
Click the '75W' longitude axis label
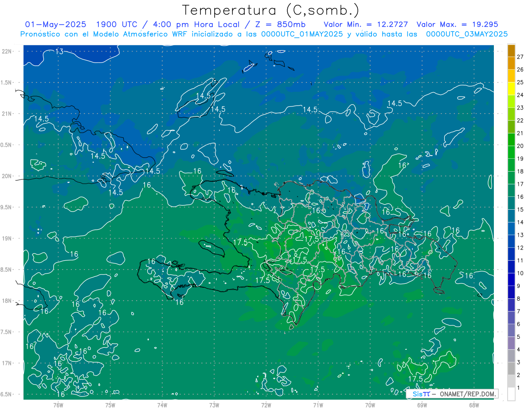pos(110,405)
